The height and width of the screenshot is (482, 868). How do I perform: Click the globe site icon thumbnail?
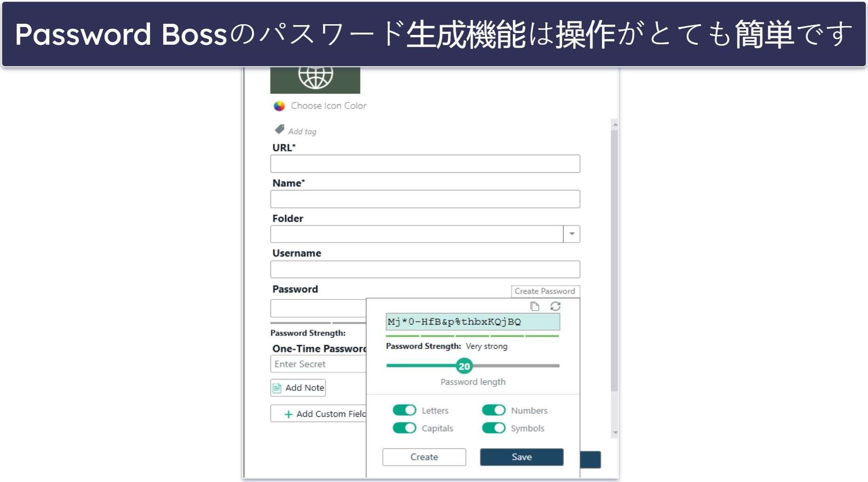(315, 80)
